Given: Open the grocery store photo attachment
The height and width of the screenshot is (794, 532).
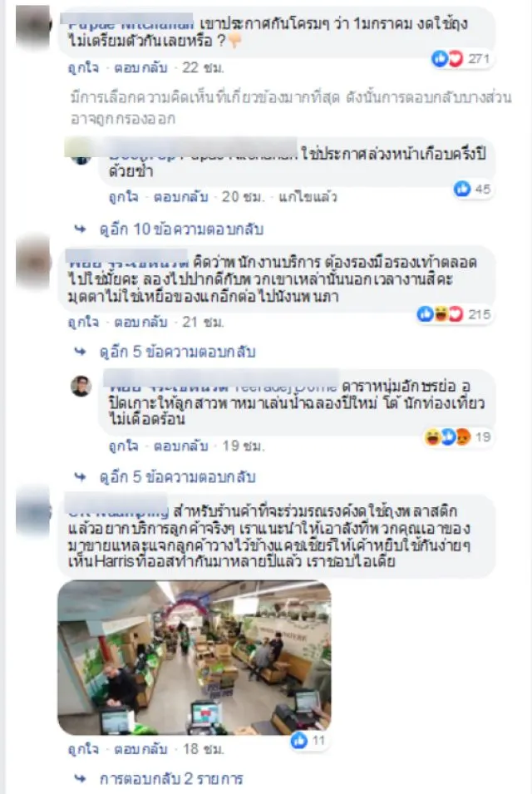Looking at the screenshot, I should pyautogui.click(x=195, y=658).
